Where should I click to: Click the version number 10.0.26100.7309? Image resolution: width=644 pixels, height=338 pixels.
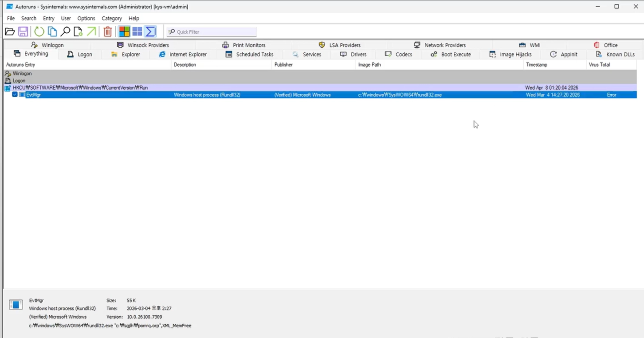(144, 317)
